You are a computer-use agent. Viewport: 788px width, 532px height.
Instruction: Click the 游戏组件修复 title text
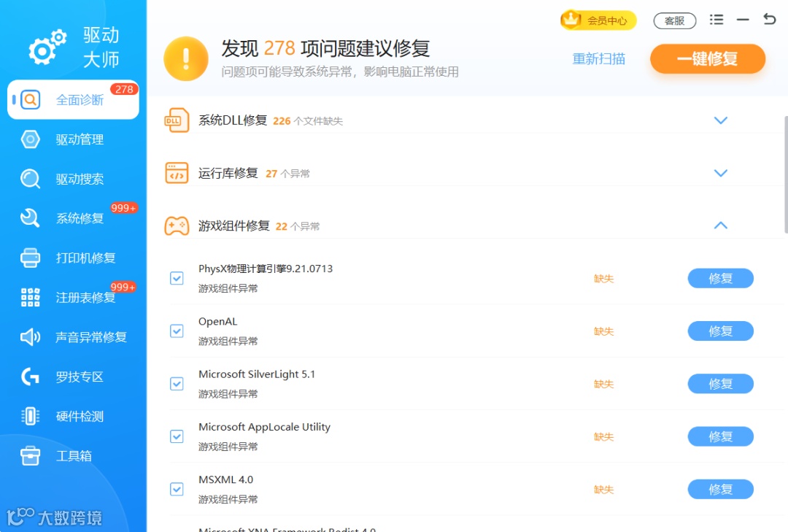coord(234,225)
